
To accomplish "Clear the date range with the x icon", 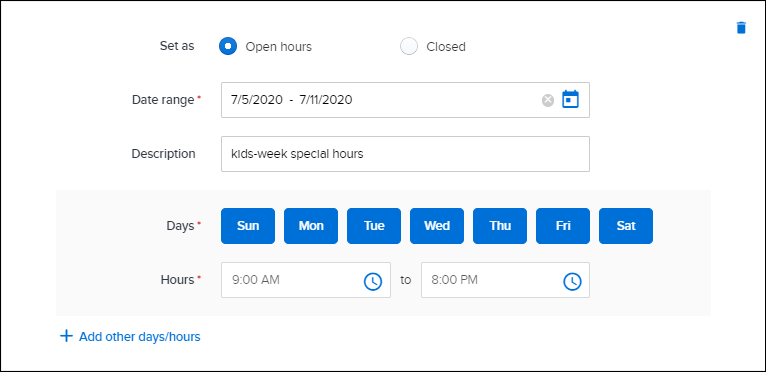I will tap(548, 100).
